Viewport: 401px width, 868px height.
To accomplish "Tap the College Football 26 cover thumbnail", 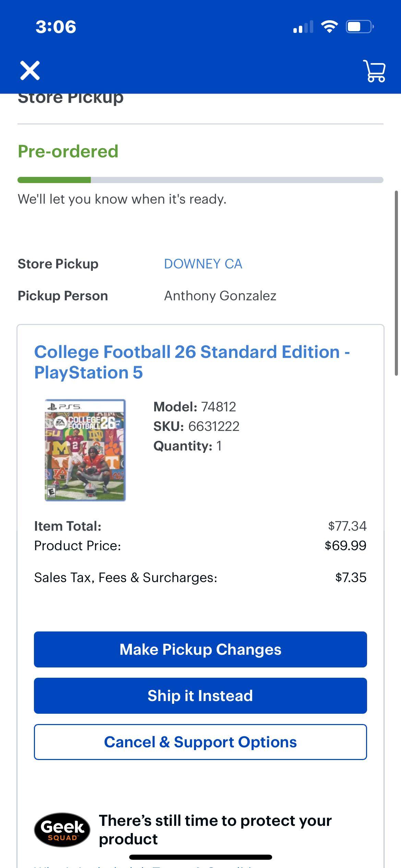I will [x=85, y=450].
